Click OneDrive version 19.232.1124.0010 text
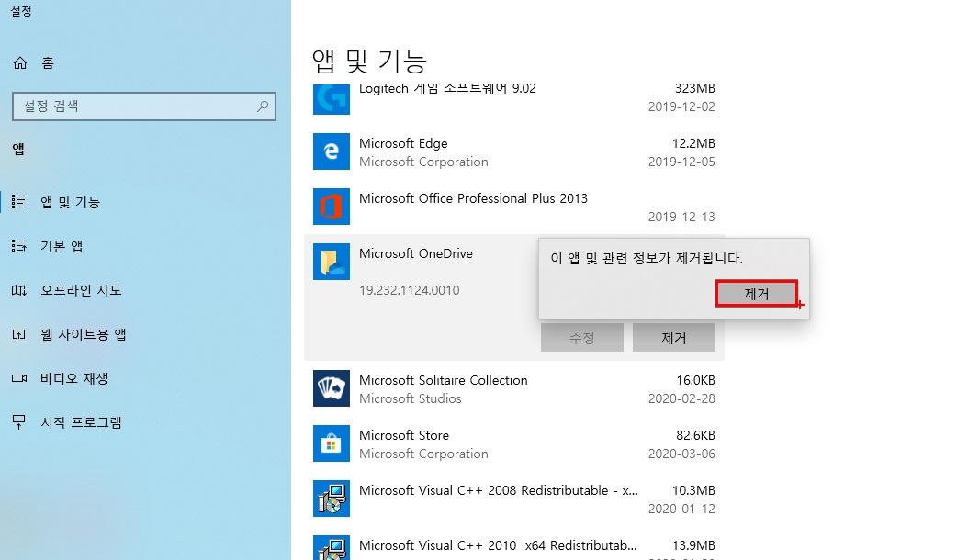 (x=409, y=290)
